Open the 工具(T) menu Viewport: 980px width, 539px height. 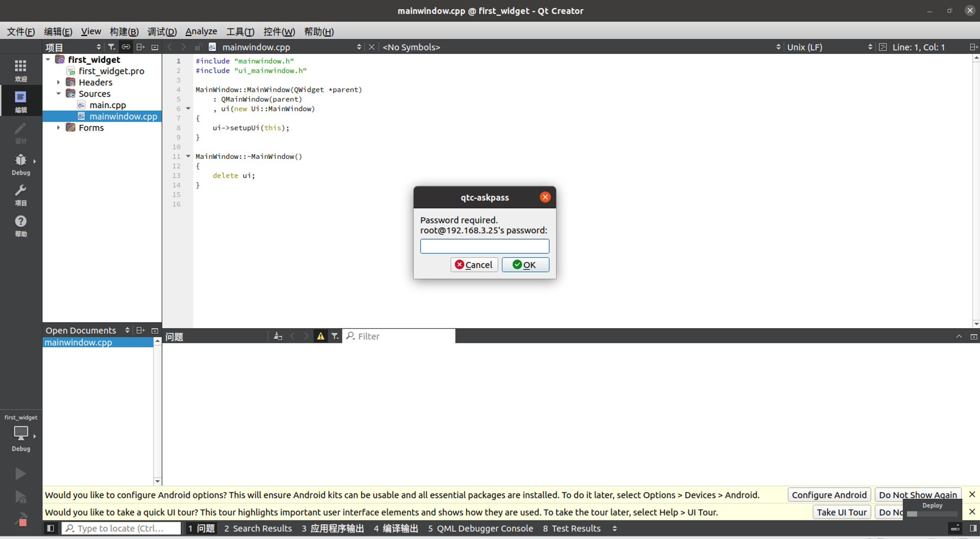[240, 31]
